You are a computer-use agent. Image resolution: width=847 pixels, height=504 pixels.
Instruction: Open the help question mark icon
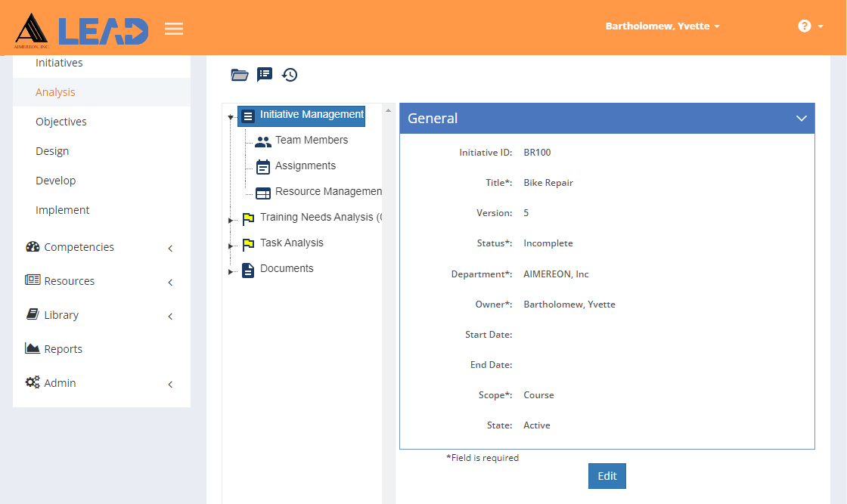coord(805,26)
